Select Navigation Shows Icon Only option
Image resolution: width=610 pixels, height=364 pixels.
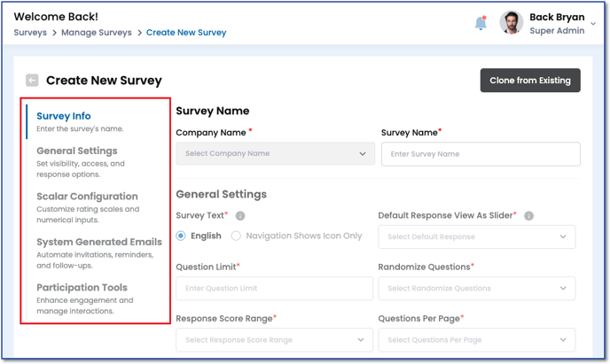(237, 236)
